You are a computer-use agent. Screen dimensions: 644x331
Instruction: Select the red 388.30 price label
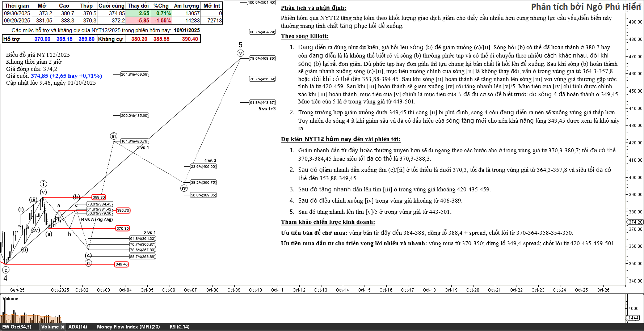point(98,198)
